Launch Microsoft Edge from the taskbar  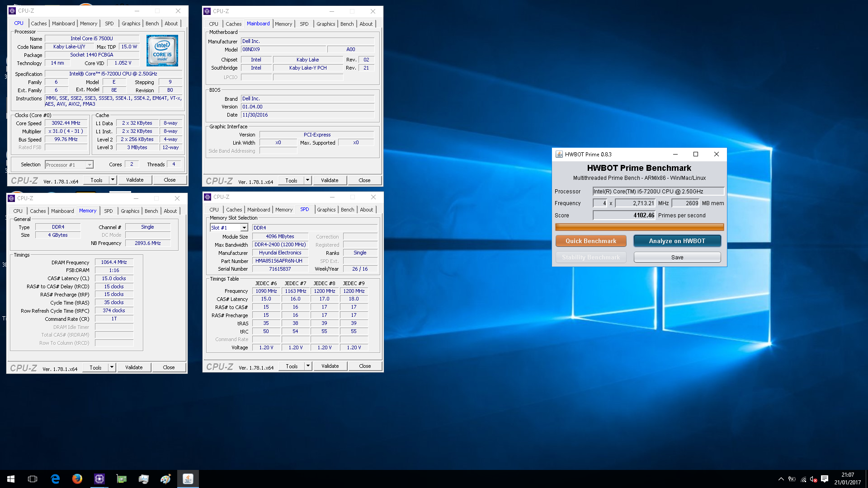(55, 479)
